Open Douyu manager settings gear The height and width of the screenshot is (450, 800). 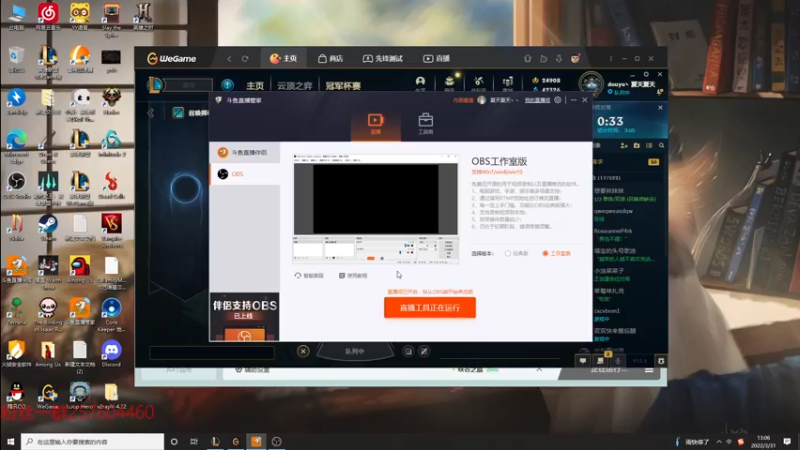coord(558,100)
